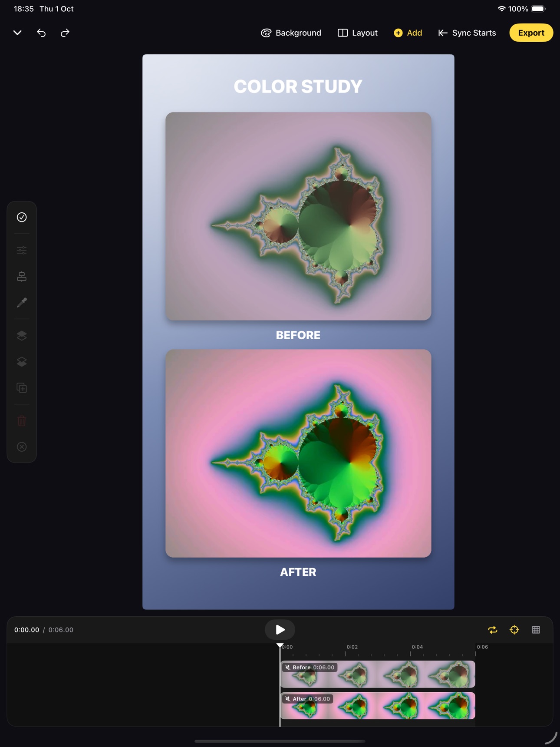Export the project

[x=531, y=33]
